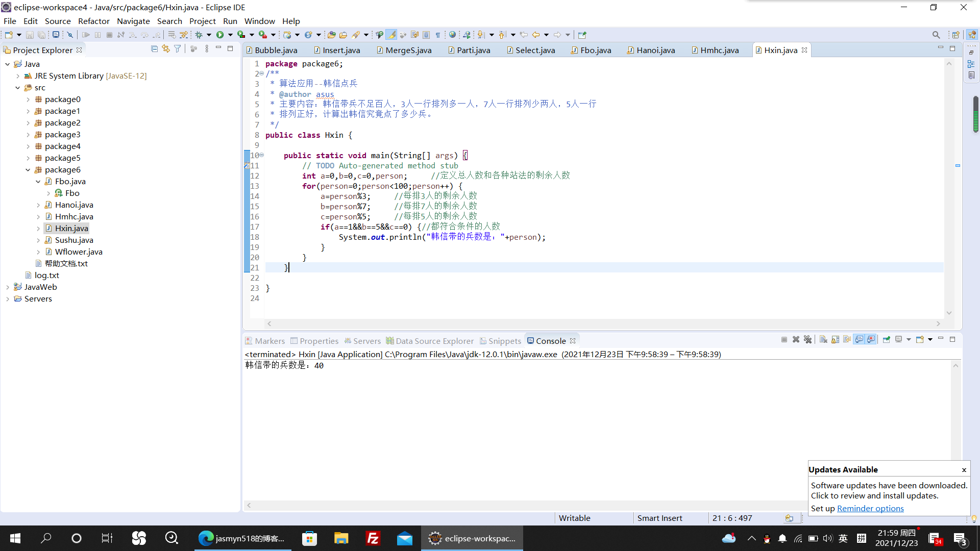Click the Last Edit Location icon

524,35
